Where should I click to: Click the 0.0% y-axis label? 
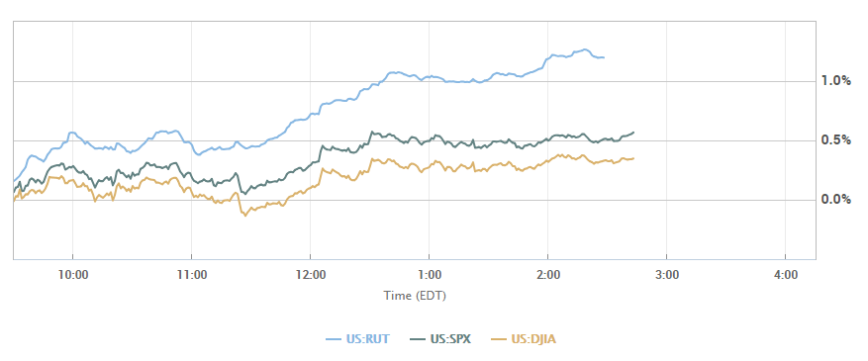click(x=836, y=199)
